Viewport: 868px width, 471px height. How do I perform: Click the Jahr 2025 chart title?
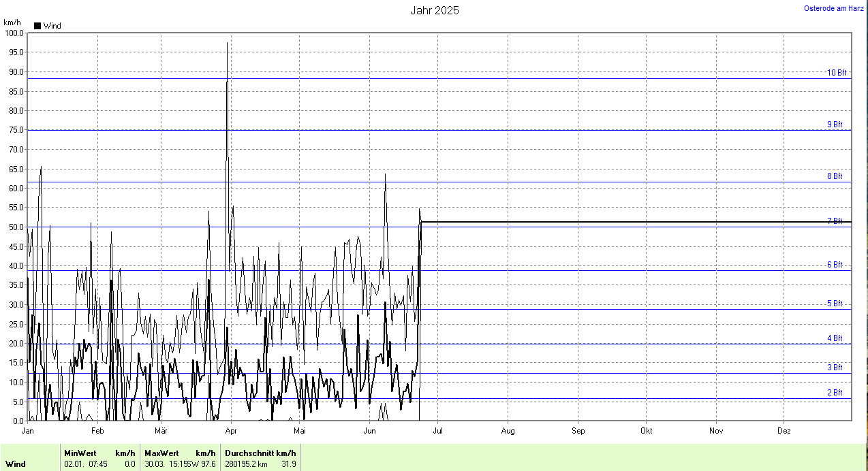coord(434,10)
